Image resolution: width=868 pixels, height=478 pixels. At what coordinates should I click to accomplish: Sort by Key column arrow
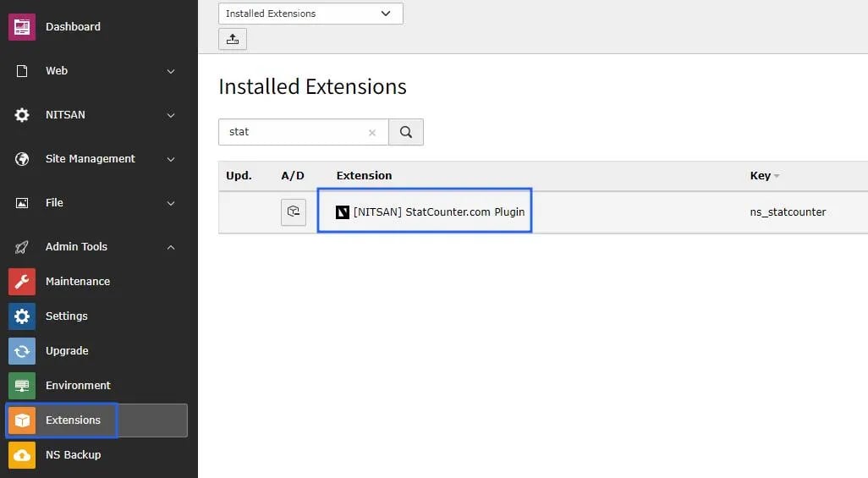[777, 176]
